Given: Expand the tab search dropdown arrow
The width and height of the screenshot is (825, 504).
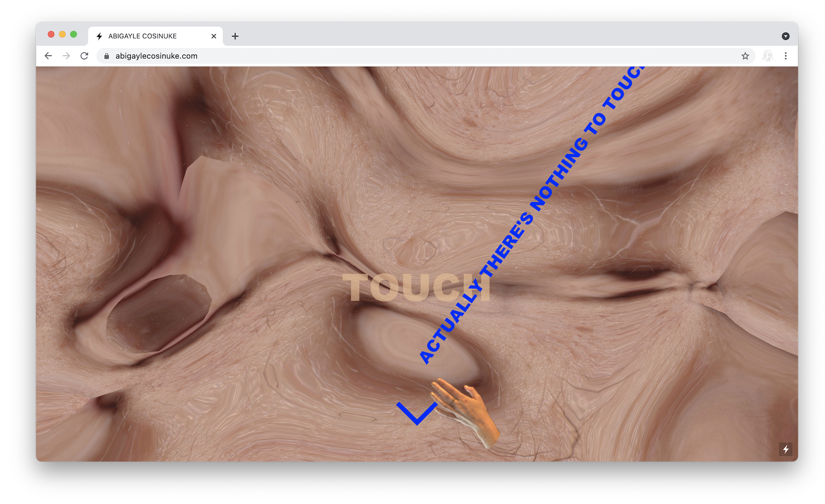Looking at the screenshot, I should (x=786, y=36).
